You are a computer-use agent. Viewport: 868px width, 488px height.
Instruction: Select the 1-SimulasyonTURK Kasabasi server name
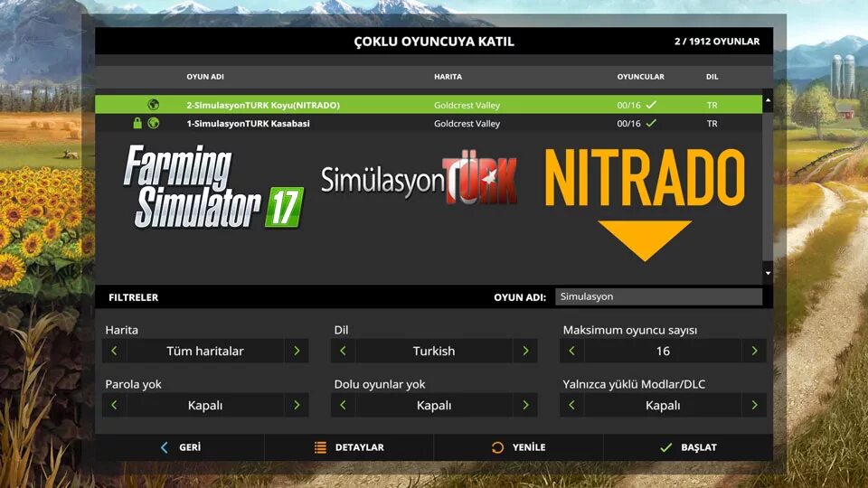pyautogui.click(x=248, y=124)
